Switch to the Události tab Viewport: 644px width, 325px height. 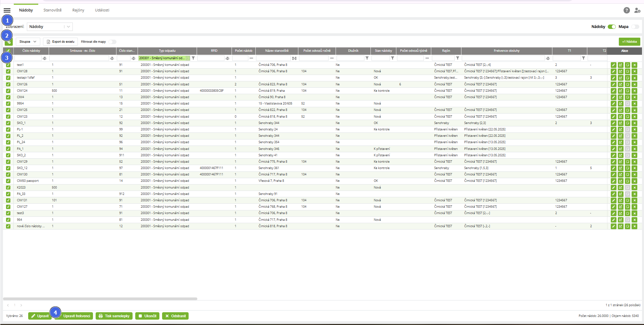click(x=102, y=10)
